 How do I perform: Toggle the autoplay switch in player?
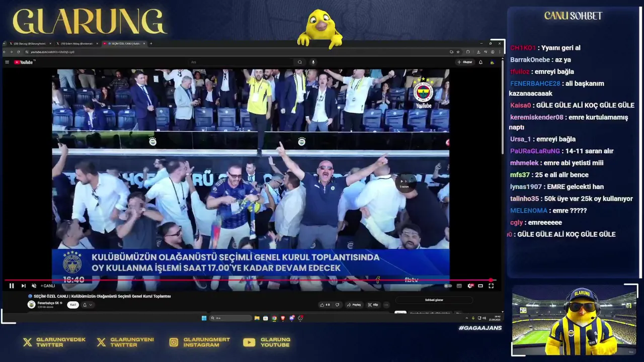pyautogui.click(x=448, y=286)
